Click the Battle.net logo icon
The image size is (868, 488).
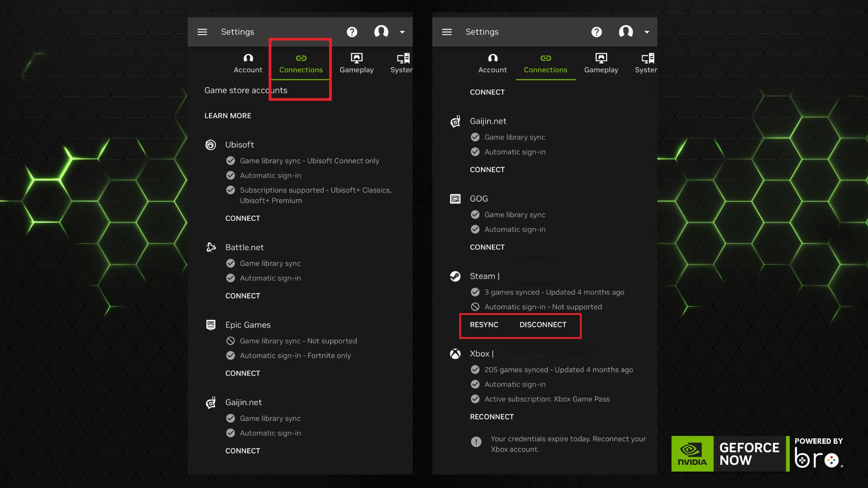210,247
